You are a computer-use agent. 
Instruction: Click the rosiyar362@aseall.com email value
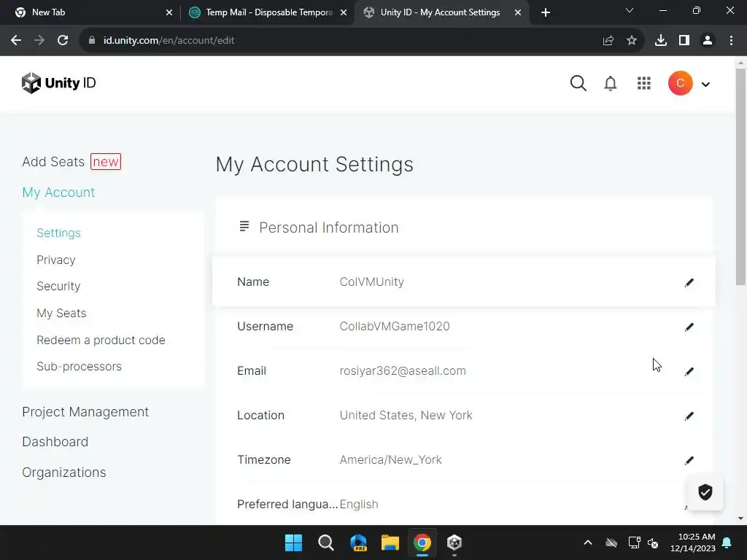click(x=403, y=371)
